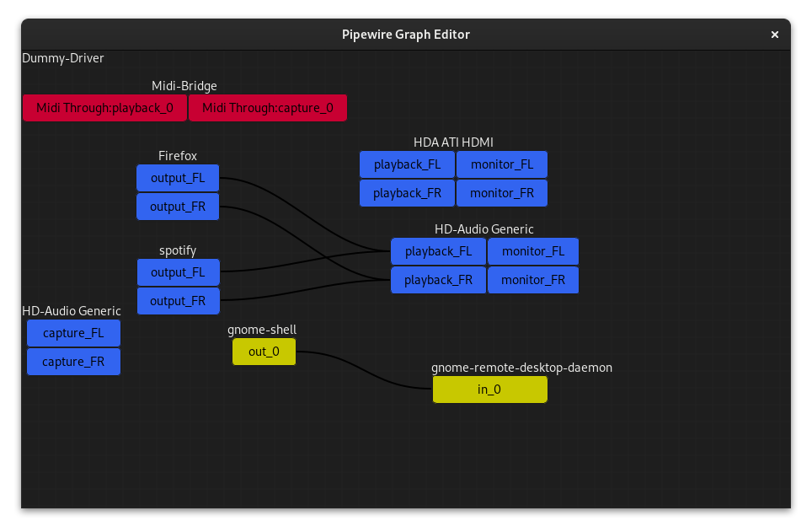Select Firefox output_FR port
The width and height of the screenshot is (812, 532).
click(178, 207)
